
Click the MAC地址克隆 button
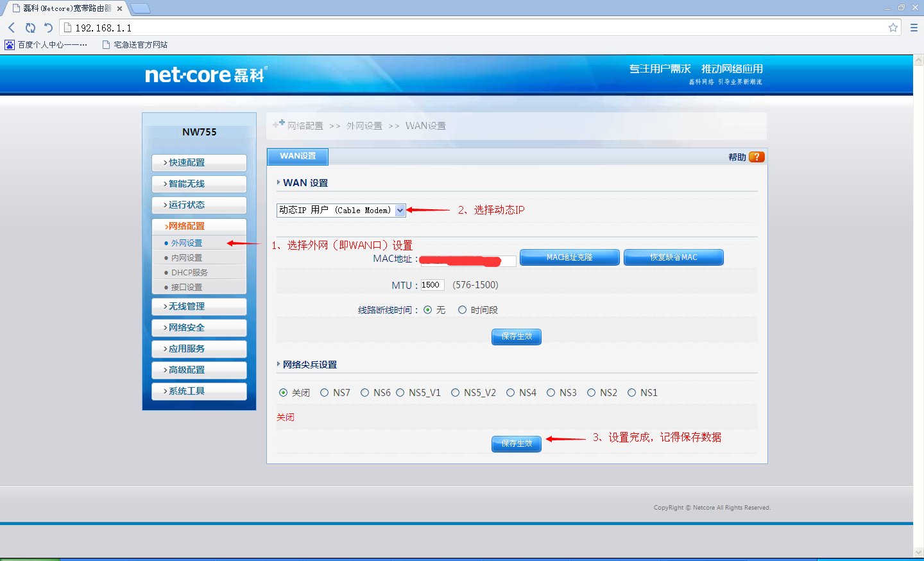(x=569, y=257)
